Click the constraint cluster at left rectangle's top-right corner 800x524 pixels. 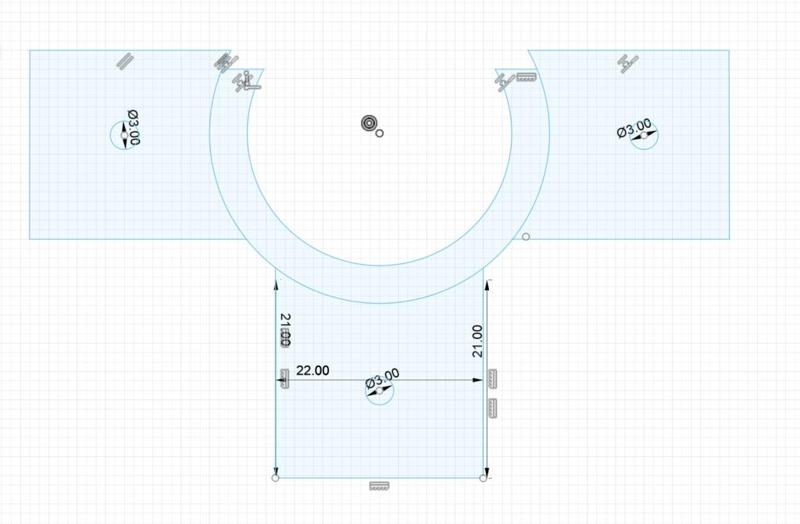[x=225, y=63]
